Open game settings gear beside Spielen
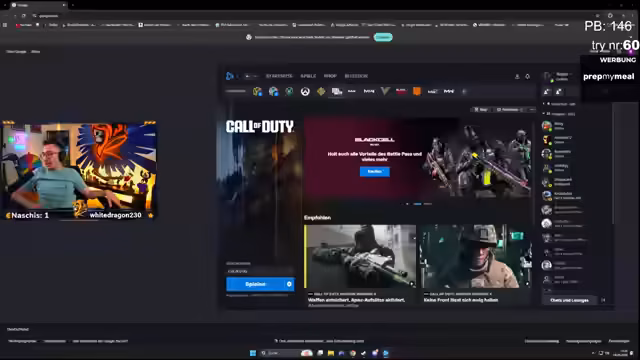Viewport: 640px width, 360px height. click(289, 284)
